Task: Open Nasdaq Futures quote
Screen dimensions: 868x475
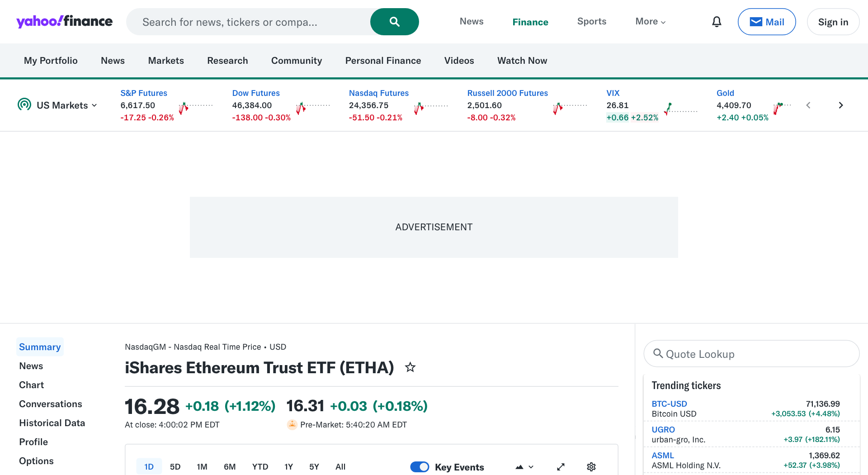Action: 379,93
